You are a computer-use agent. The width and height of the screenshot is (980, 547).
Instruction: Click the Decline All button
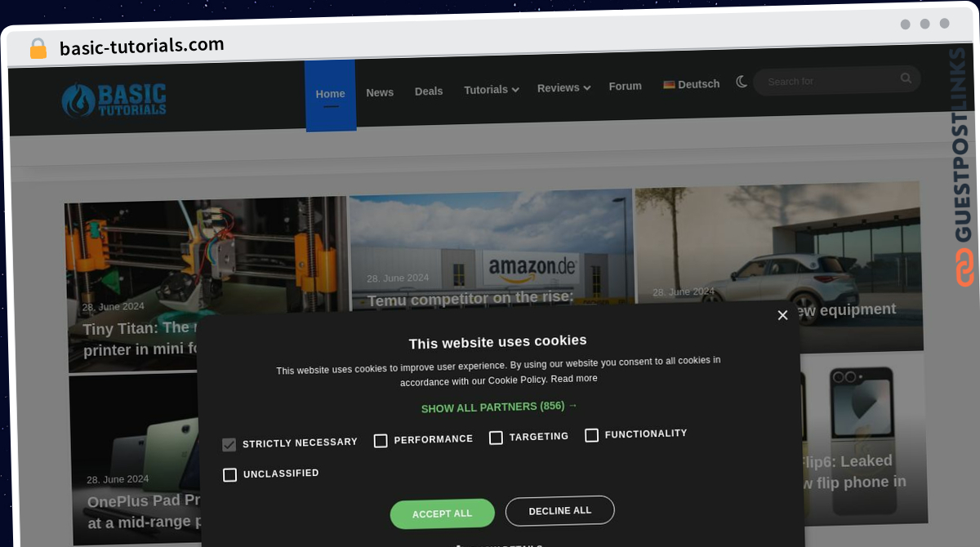[560, 510]
